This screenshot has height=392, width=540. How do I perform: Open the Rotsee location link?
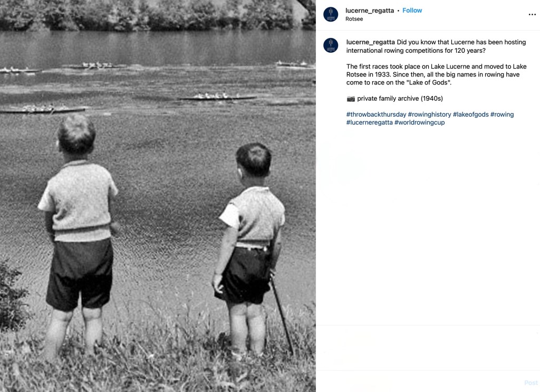pyautogui.click(x=354, y=19)
